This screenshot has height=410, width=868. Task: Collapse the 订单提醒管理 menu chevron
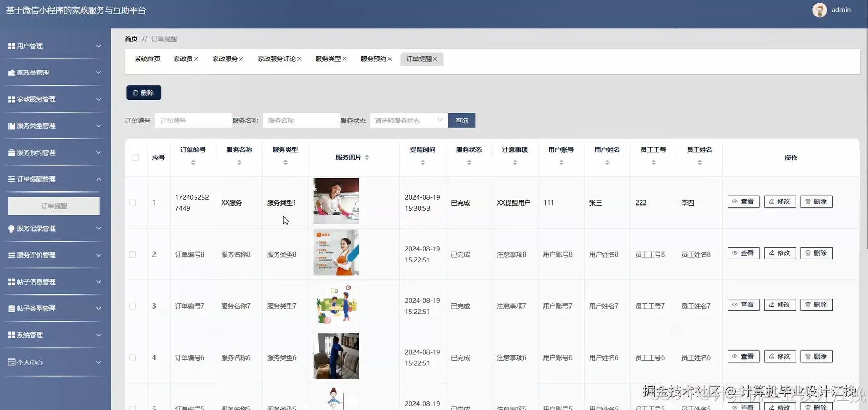point(99,180)
